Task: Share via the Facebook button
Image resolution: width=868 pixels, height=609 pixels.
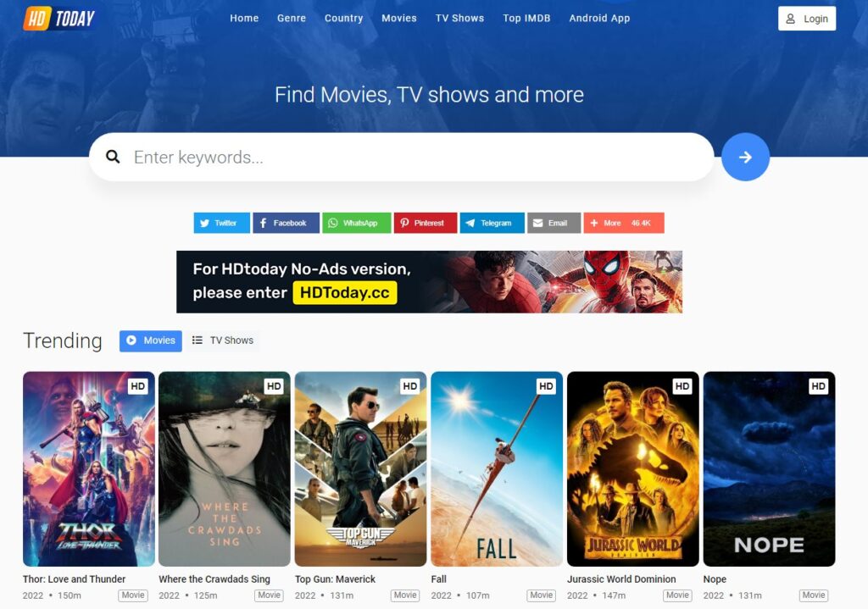Action: [x=286, y=223]
